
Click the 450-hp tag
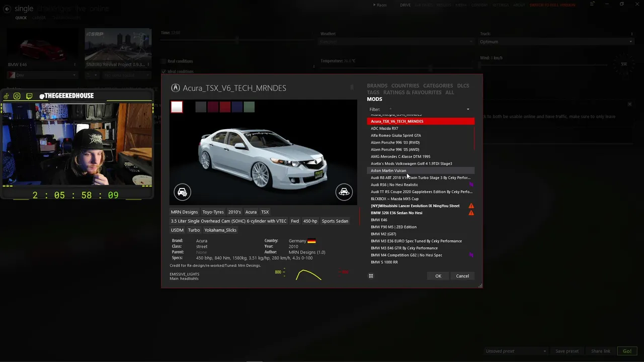310,221
